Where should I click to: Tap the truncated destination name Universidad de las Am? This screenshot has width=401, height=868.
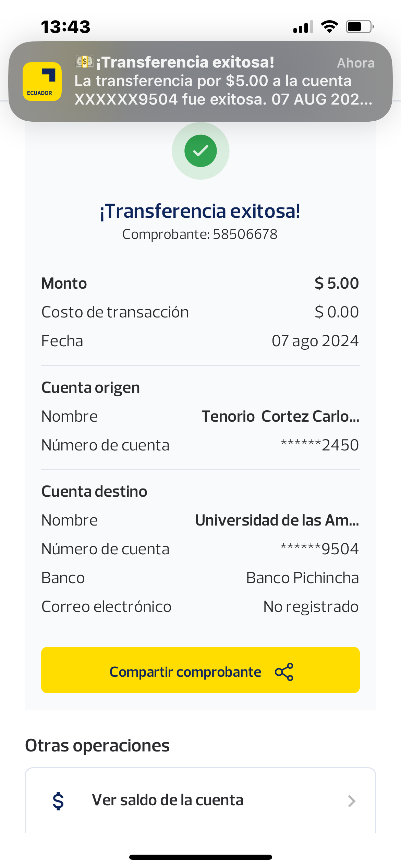[x=277, y=520]
